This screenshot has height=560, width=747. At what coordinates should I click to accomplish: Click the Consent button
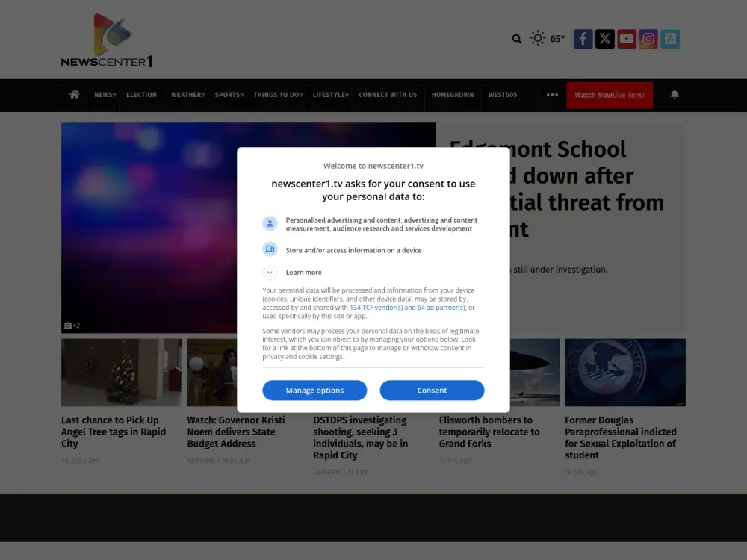(432, 390)
